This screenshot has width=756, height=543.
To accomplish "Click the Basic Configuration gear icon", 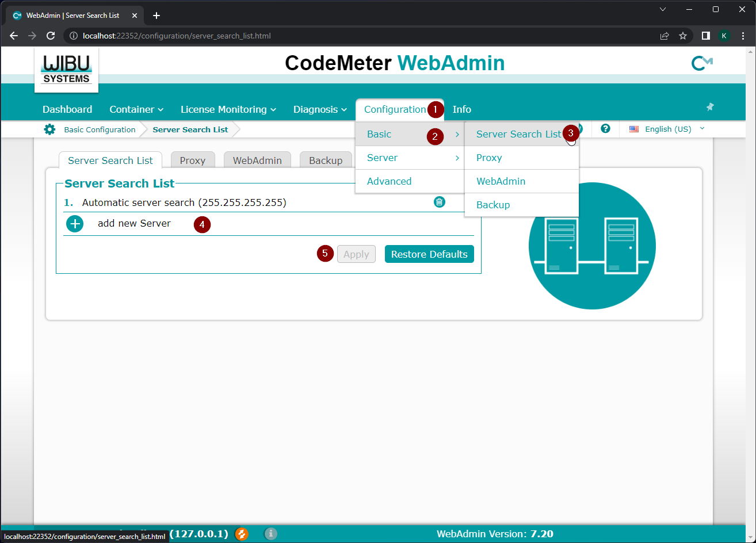I will click(x=50, y=129).
